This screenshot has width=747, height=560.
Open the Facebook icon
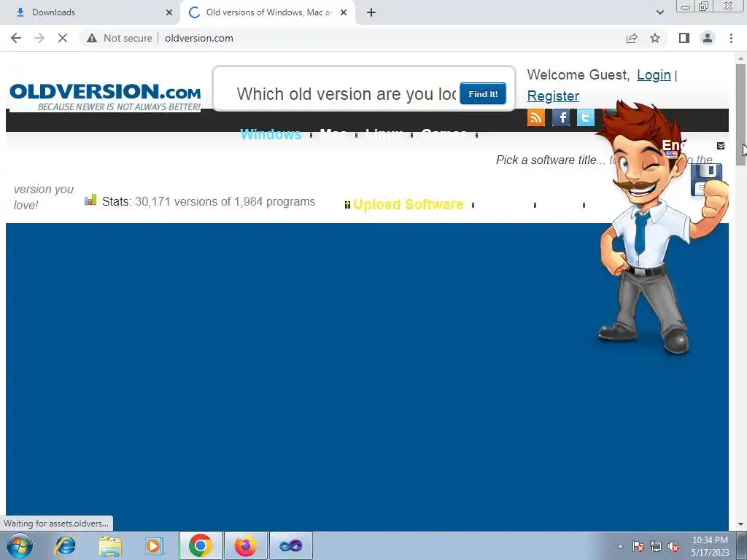click(561, 117)
